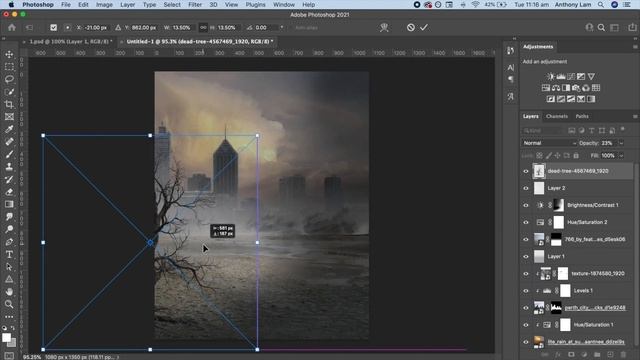Select the Eyedropper tool
640x360 pixels.
pos(9,129)
